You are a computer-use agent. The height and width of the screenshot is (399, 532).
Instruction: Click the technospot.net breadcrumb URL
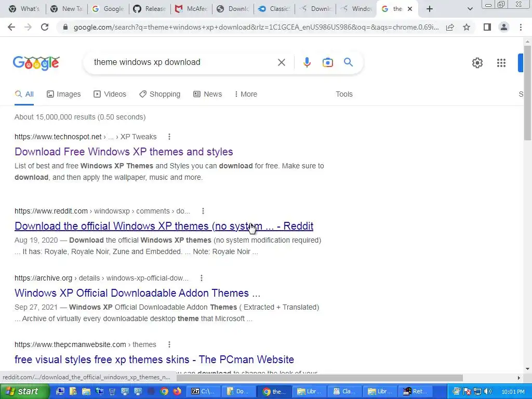(x=86, y=137)
